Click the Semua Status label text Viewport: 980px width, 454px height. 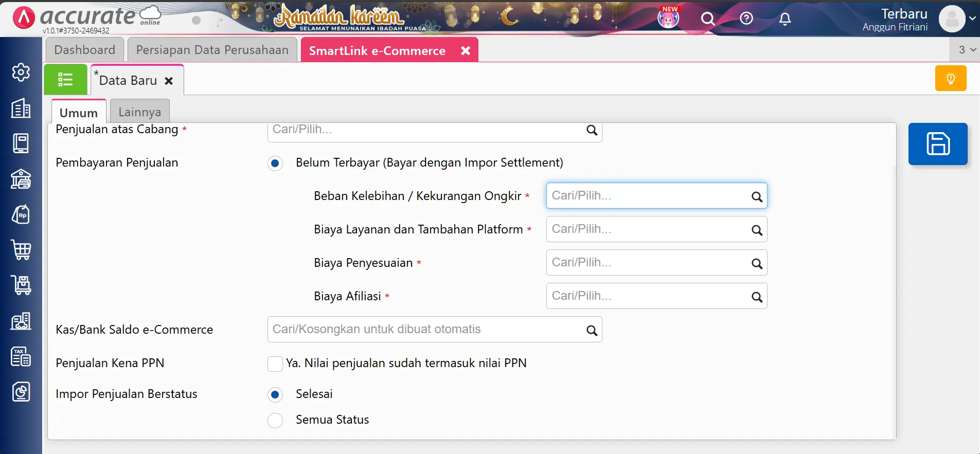pos(332,420)
